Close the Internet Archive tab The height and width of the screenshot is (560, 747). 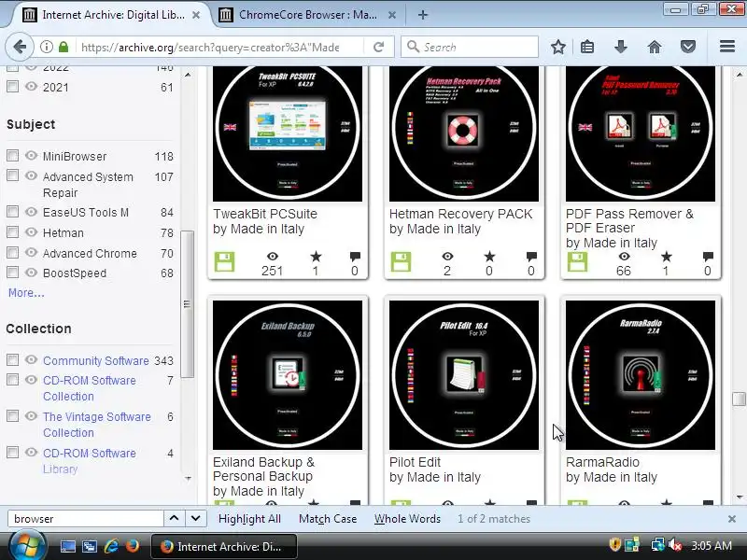[196, 15]
